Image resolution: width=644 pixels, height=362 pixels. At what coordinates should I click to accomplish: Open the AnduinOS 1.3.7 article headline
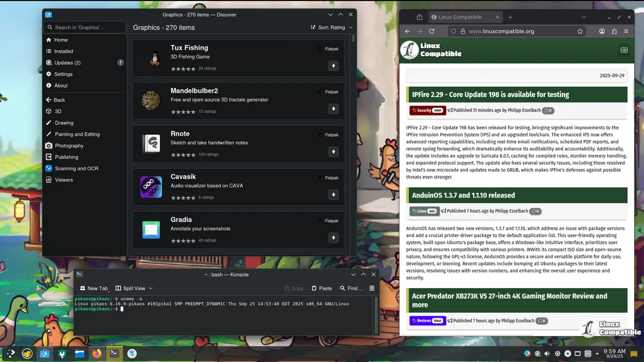pyautogui.click(x=463, y=195)
